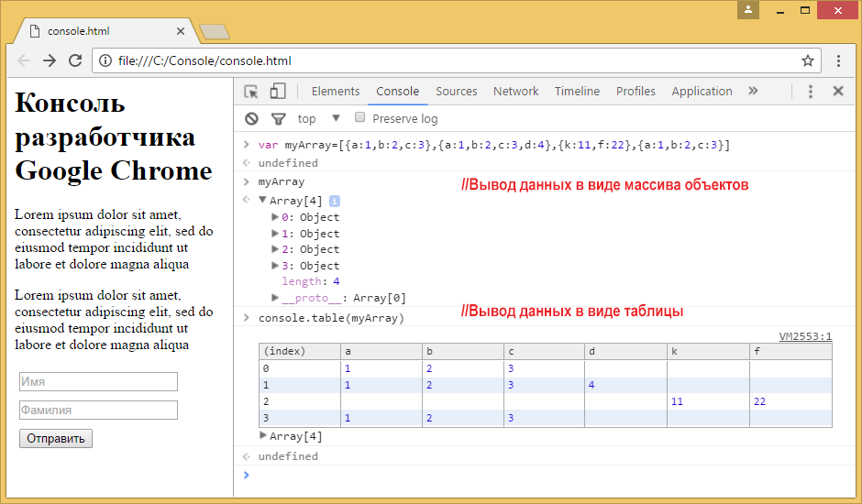
Task: Close the DevTools panel
Action: pyautogui.click(x=838, y=91)
